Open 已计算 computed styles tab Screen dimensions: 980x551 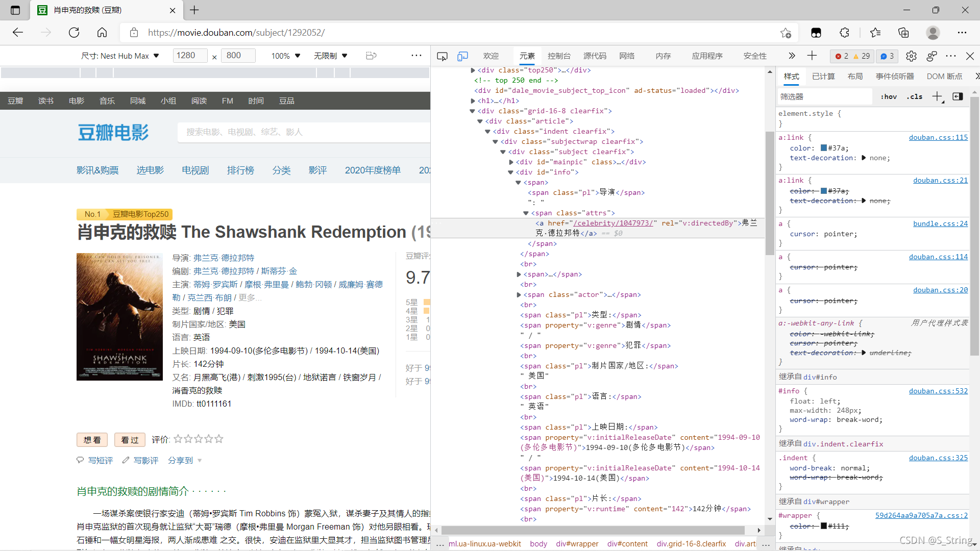[x=823, y=77]
